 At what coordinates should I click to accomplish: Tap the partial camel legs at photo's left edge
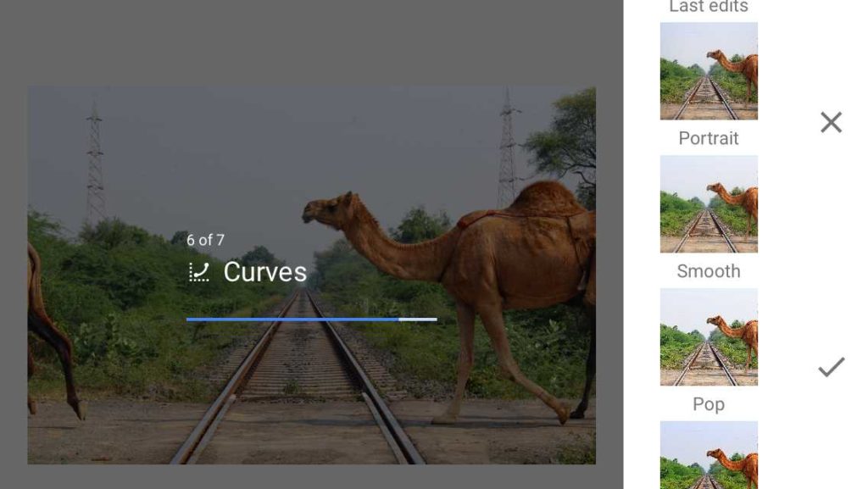point(53,332)
